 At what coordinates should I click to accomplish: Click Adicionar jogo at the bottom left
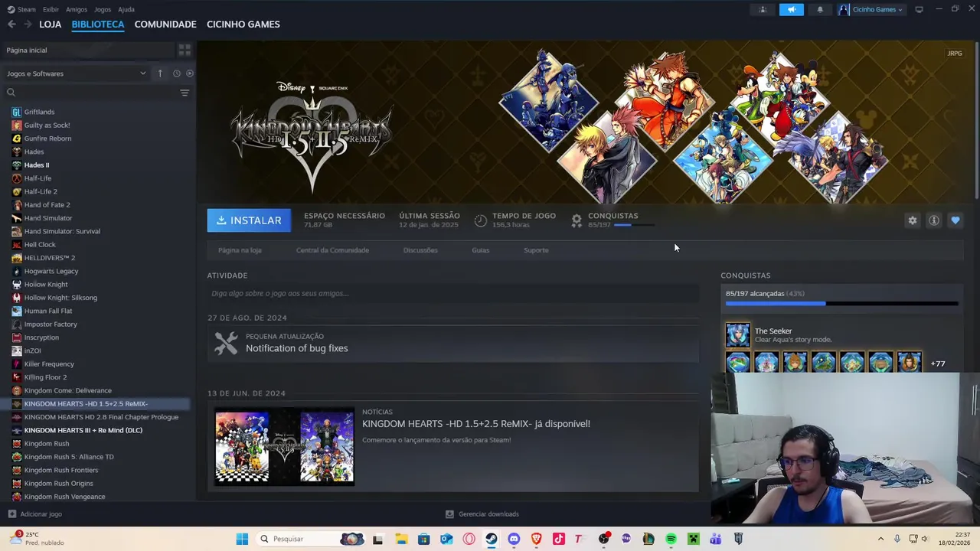[34, 514]
